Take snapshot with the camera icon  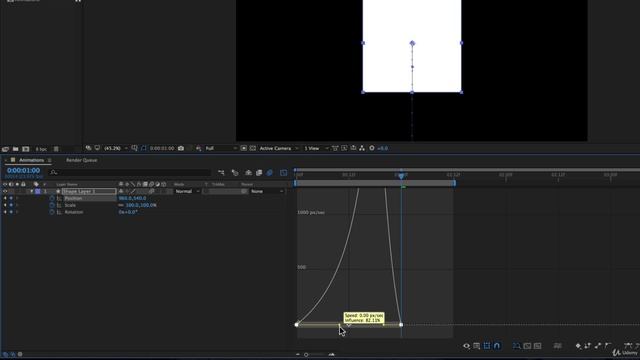pos(181,148)
